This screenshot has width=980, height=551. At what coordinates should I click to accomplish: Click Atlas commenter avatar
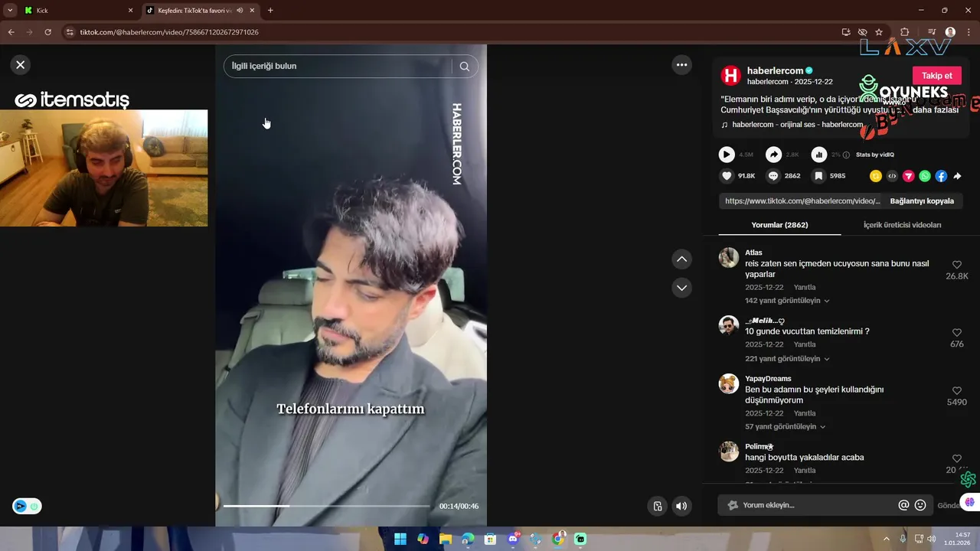(x=729, y=258)
